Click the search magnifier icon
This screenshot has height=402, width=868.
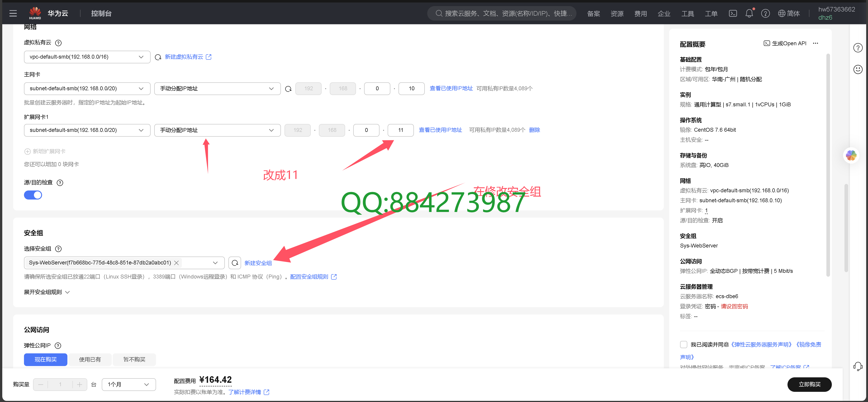coord(439,14)
